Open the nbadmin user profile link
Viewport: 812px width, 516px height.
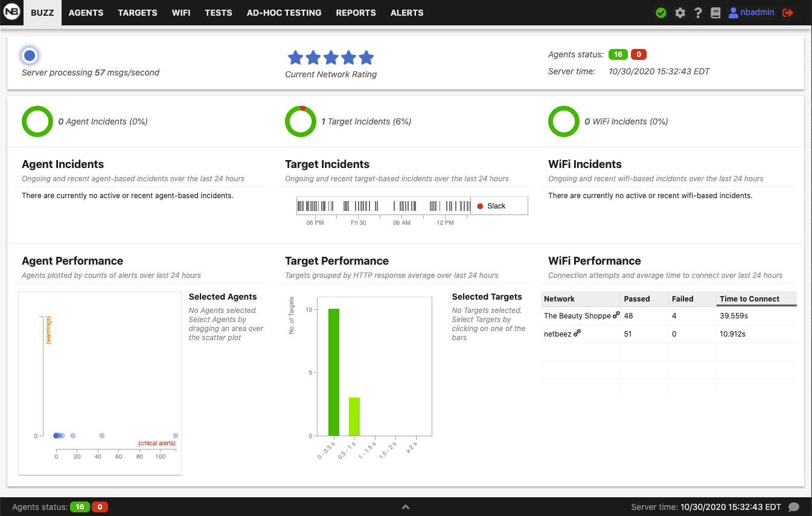750,12
